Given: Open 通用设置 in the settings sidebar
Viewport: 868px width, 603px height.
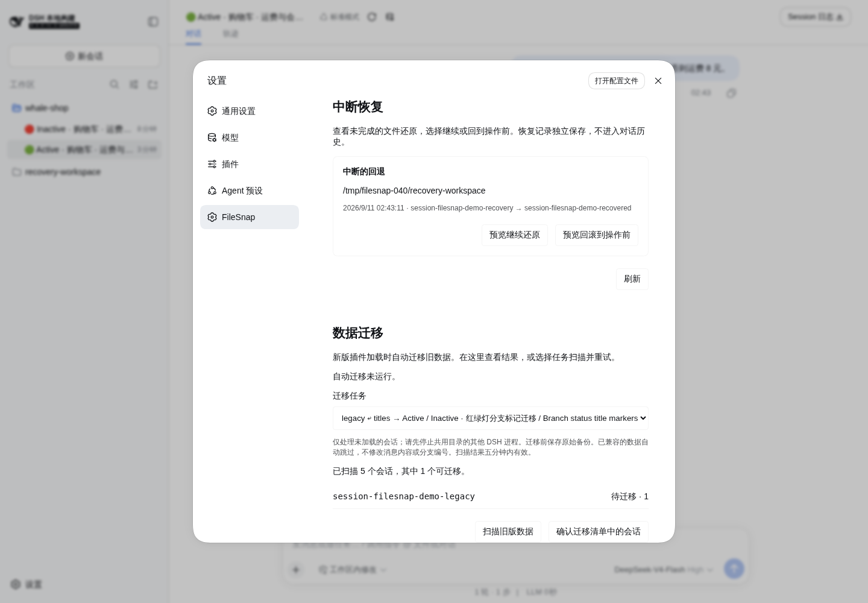Looking at the screenshot, I should 250,111.
